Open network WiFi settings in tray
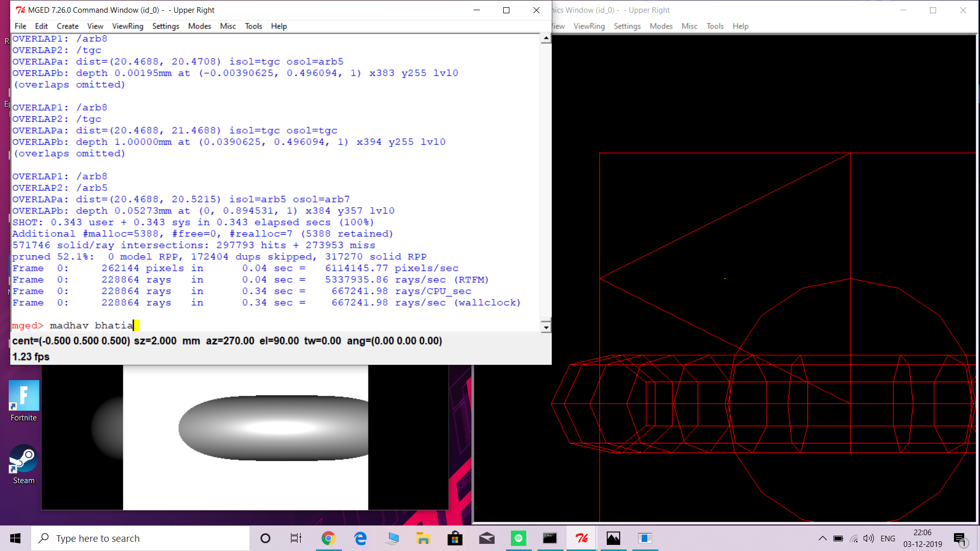Screen dimensions: 980x551 click(x=854, y=538)
